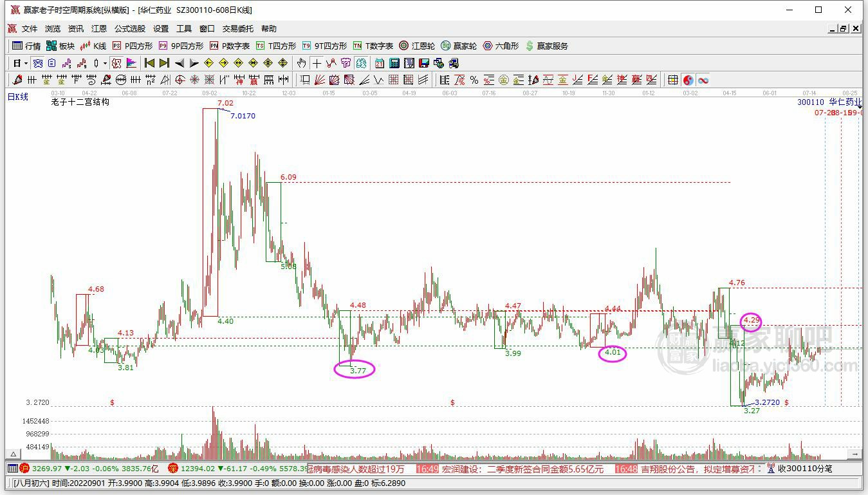Jump to the first bar
This screenshot has width=868, height=495.
pos(149,63)
